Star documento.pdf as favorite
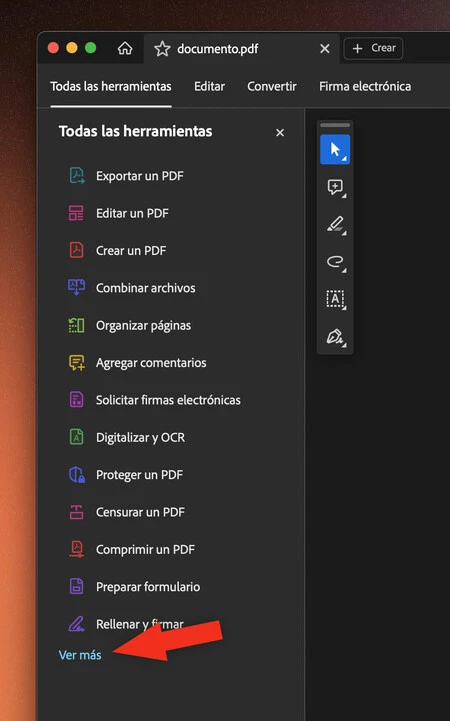450x721 pixels. pyautogui.click(x=162, y=49)
